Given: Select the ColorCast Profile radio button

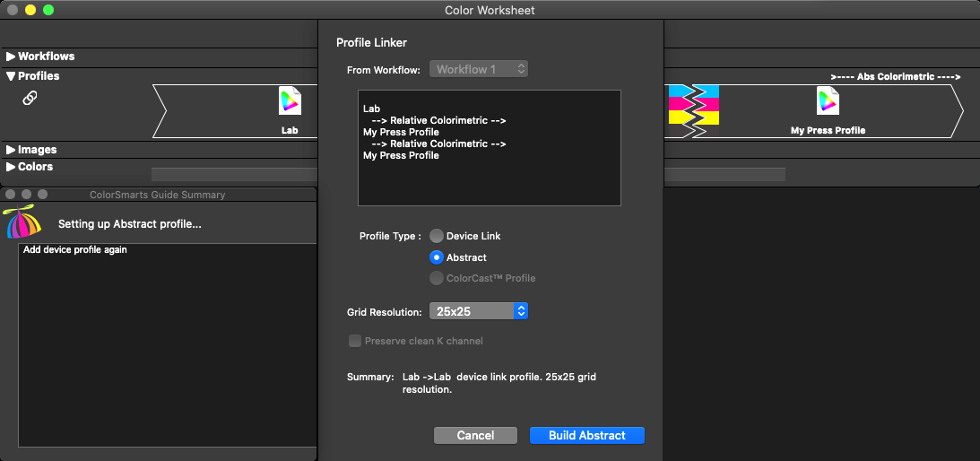Looking at the screenshot, I should tap(437, 278).
